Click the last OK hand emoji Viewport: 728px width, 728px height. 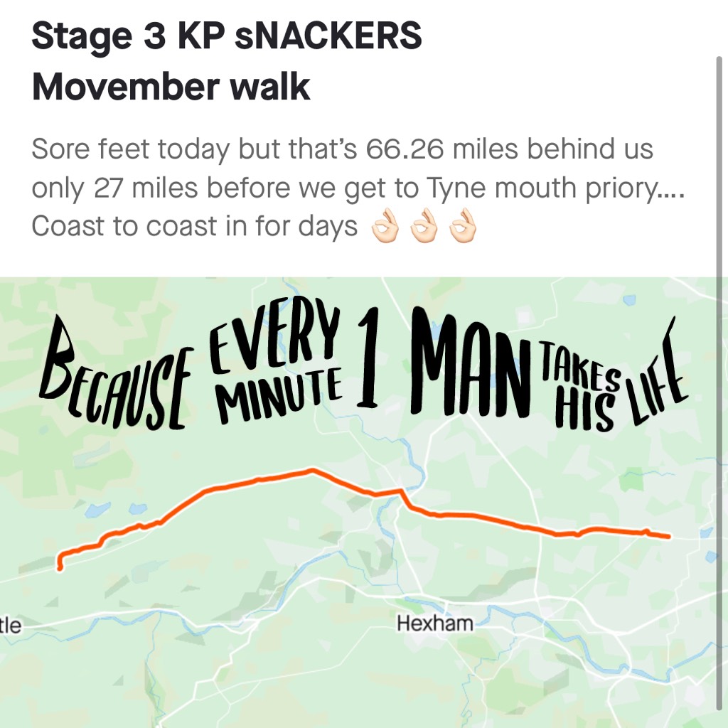463,226
